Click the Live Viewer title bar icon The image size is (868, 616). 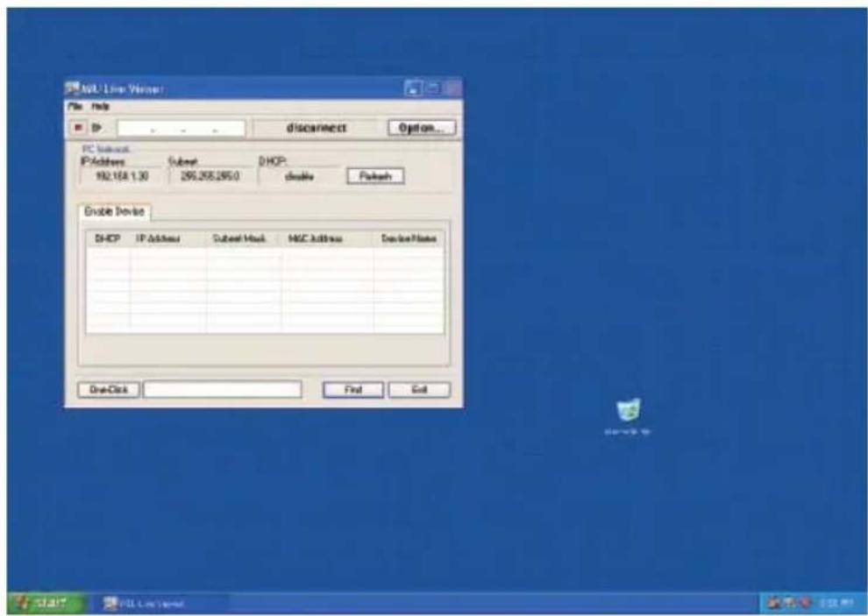click(x=73, y=88)
